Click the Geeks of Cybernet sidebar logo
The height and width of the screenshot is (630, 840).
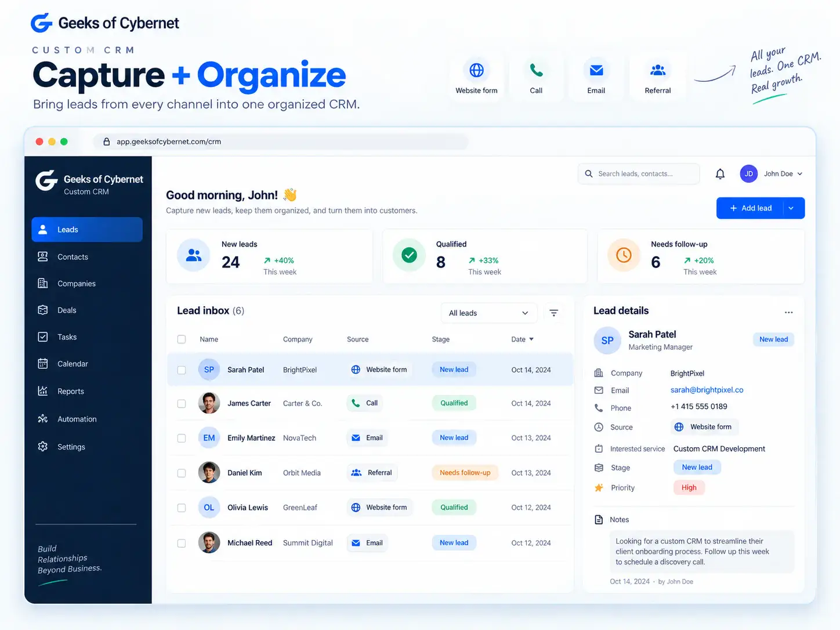coord(46,181)
